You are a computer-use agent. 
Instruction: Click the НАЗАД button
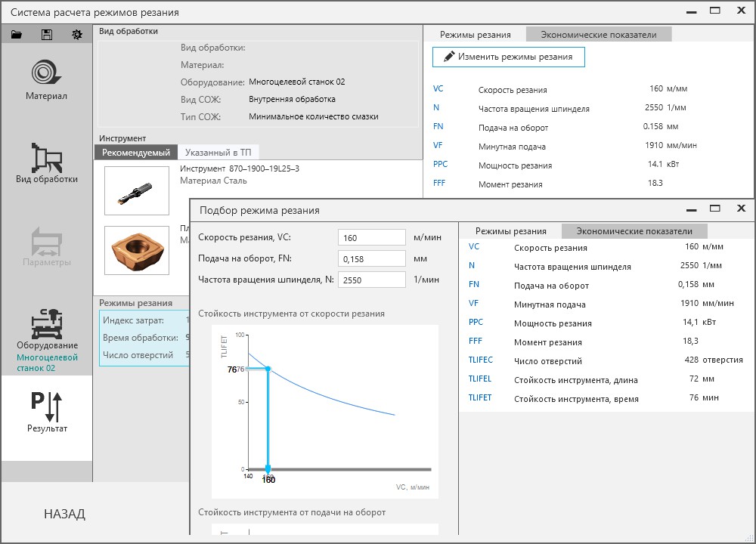[x=64, y=514]
